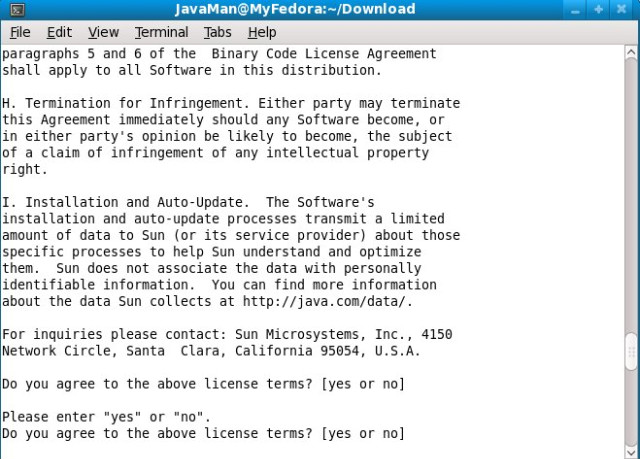Open the Terminal menu
This screenshot has height=459, width=640.
click(x=162, y=32)
